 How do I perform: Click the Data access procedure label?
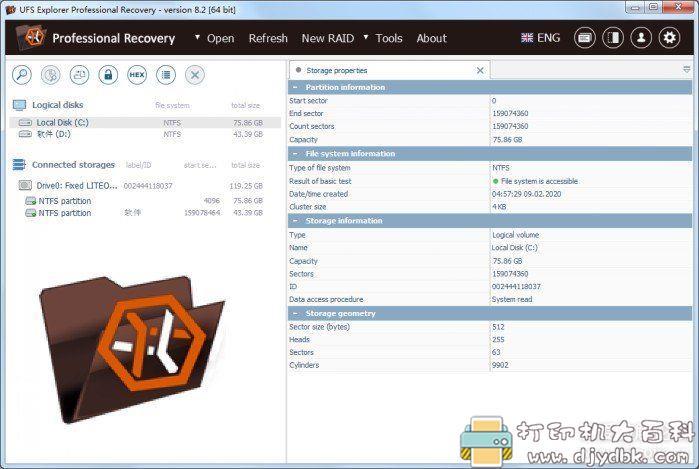(326, 299)
